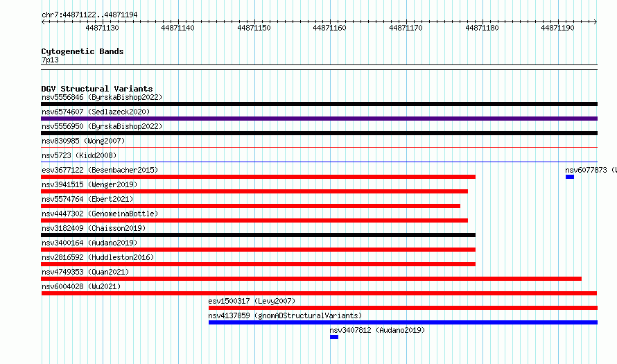
Task: Click the chr7:44871122..44871194 coordinate label
Action: pyautogui.click(x=89, y=15)
